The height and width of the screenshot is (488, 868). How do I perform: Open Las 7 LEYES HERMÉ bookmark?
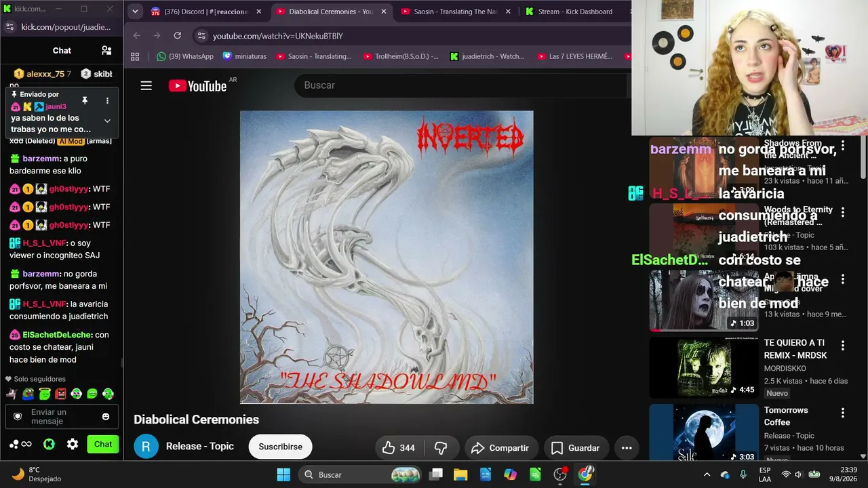coord(575,56)
